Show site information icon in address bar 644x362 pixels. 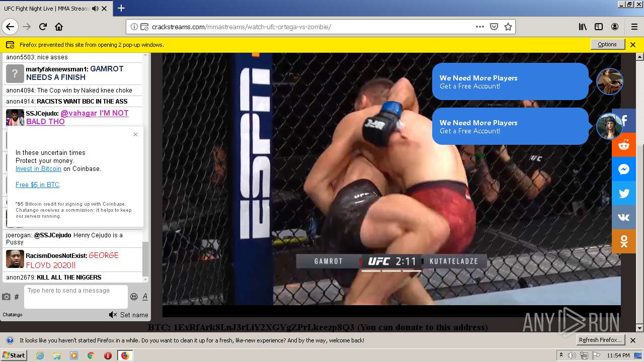point(134,27)
